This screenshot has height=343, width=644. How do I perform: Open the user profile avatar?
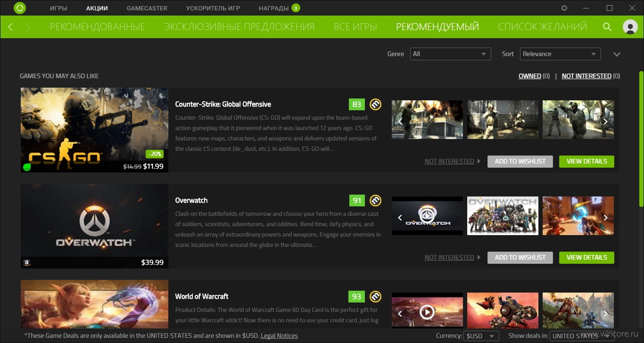pos(630,27)
